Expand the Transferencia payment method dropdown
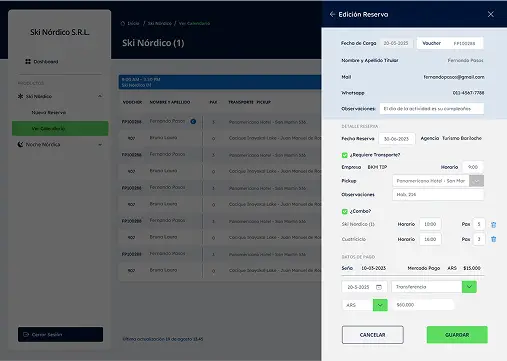Screen dimensions: 507x361 (469, 287)
